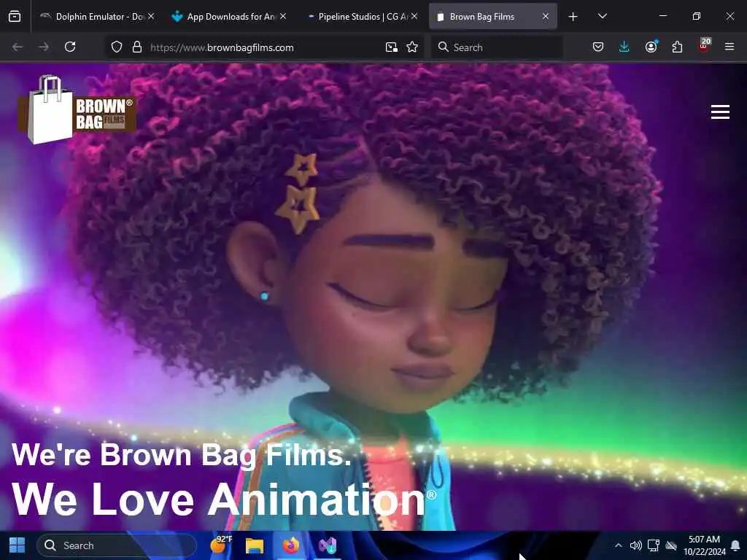
Task: Open the uBlock extension with badge 20
Action: point(704,46)
